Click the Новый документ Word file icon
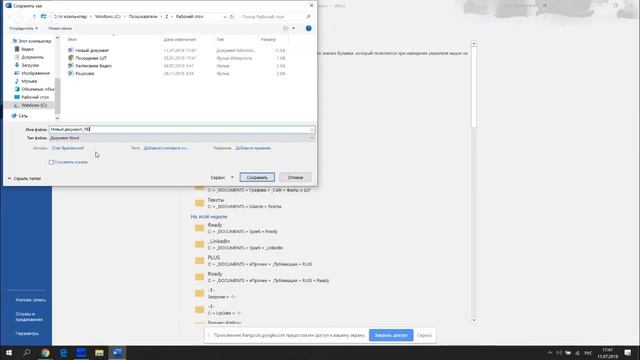 [x=71, y=50]
